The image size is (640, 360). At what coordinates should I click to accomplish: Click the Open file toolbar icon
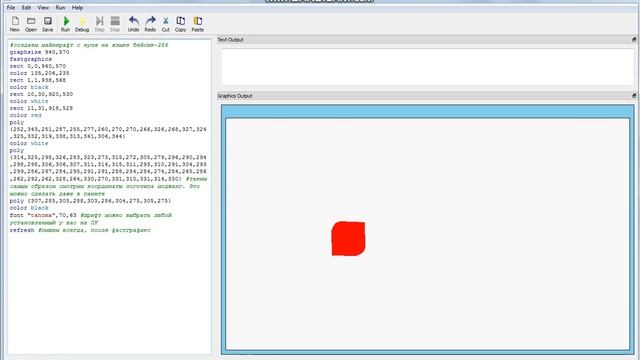pos(31,24)
